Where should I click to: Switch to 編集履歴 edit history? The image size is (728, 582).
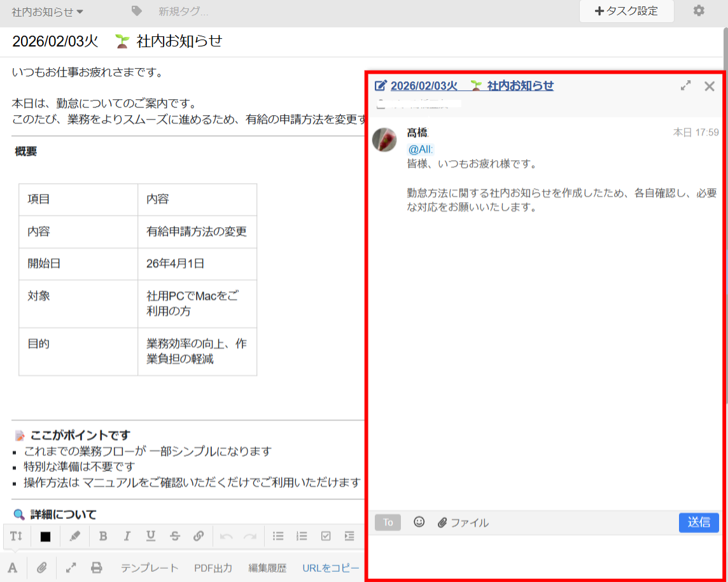[267, 567]
